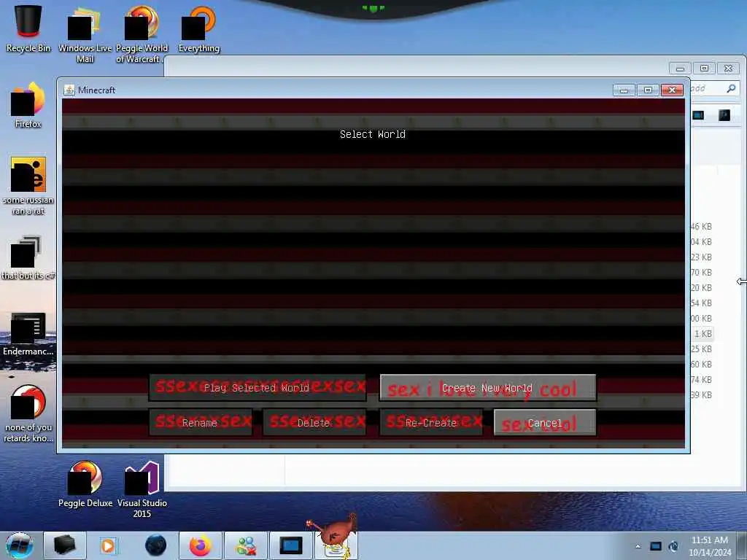
Task: Select the Everything search desktop shortcut
Action: pos(198,29)
